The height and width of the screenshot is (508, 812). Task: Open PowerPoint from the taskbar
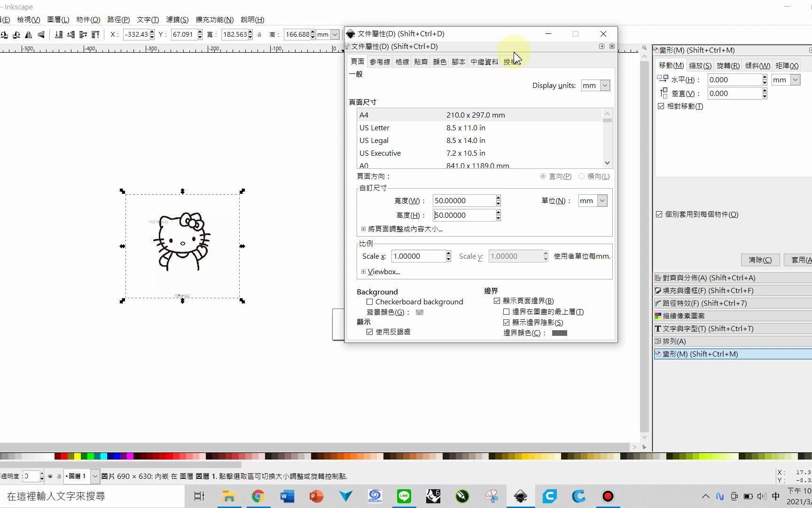coord(316,496)
